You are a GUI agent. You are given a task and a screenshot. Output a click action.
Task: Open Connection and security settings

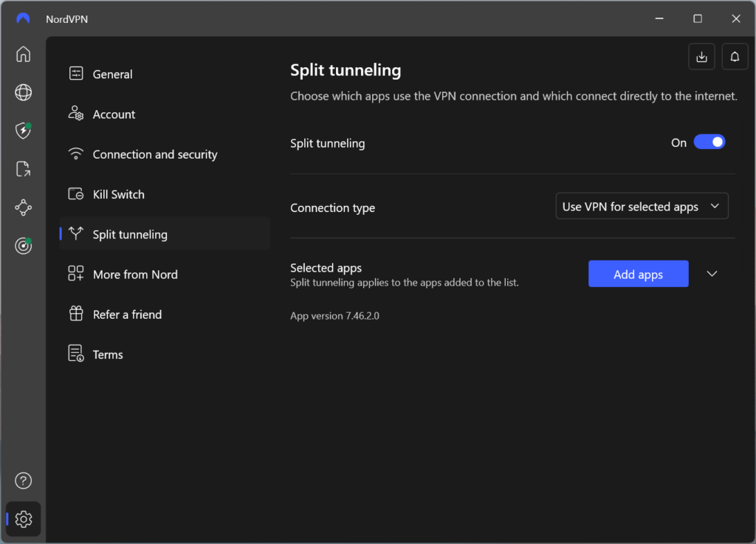point(165,154)
